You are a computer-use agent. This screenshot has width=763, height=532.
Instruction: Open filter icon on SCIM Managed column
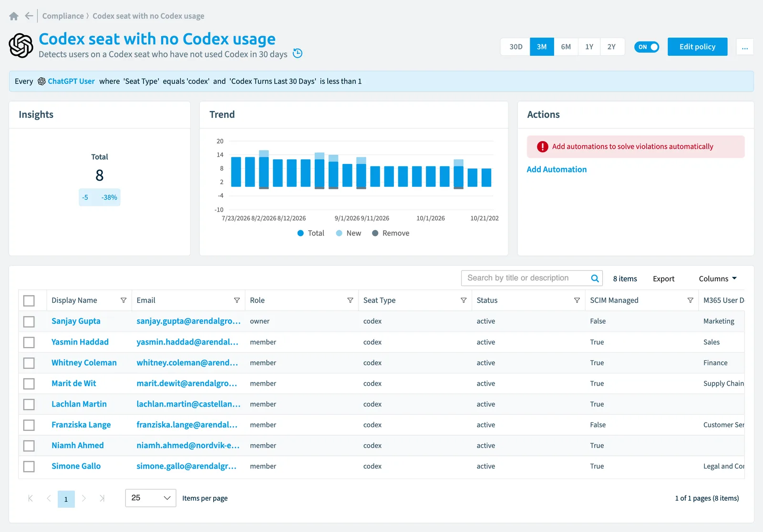(x=690, y=300)
